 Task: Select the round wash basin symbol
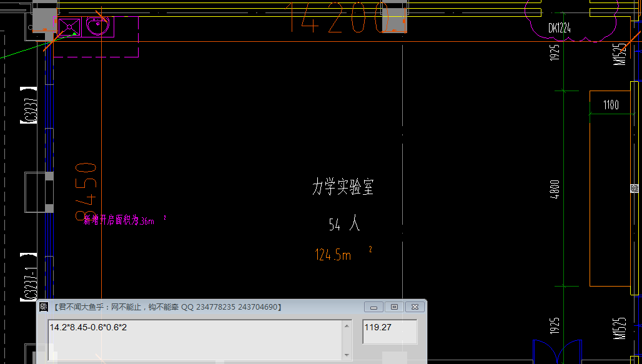pyautogui.click(x=98, y=27)
